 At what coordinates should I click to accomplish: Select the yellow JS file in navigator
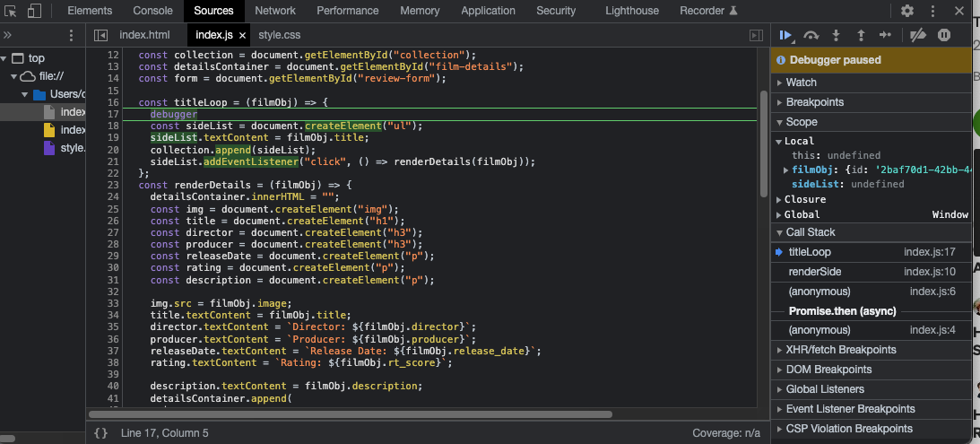click(65, 130)
